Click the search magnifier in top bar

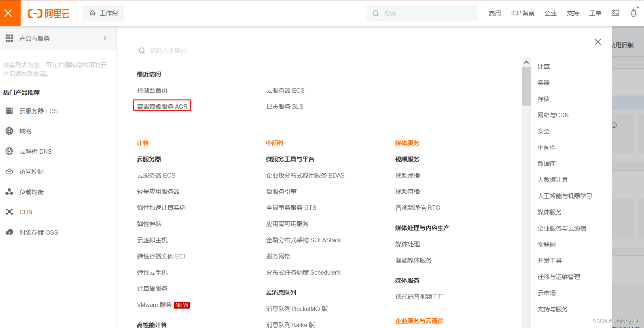[376, 13]
